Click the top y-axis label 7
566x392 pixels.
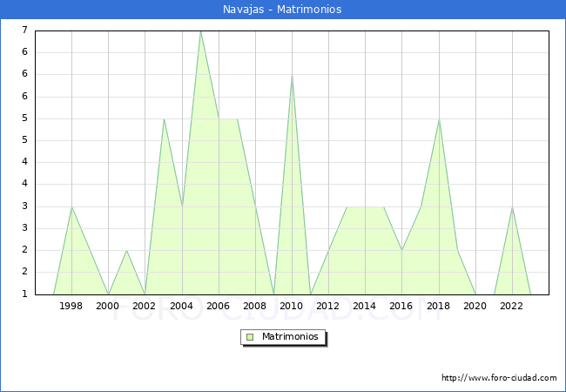(25, 30)
